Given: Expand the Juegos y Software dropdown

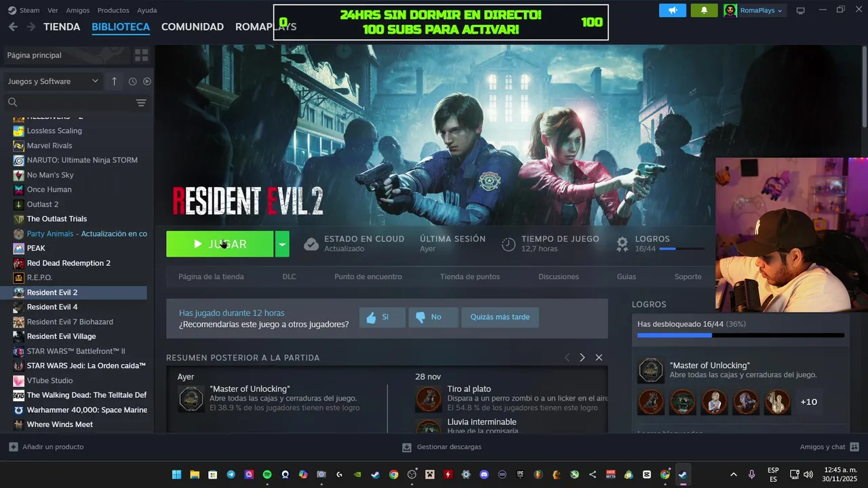Looking at the screenshot, I should click(x=53, y=81).
